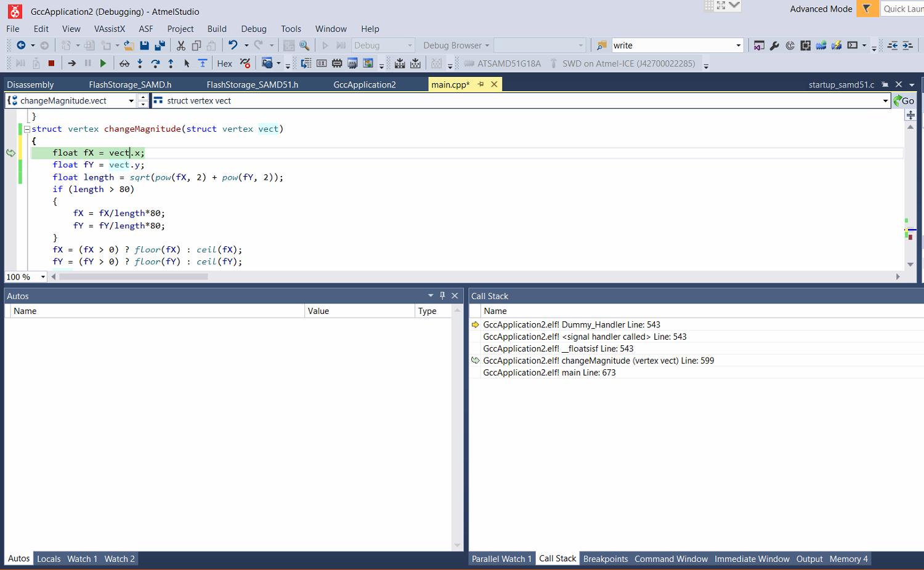The width and height of the screenshot is (924, 570).
Task: Toggle the Advanced Mode filter
Action: point(867,9)
